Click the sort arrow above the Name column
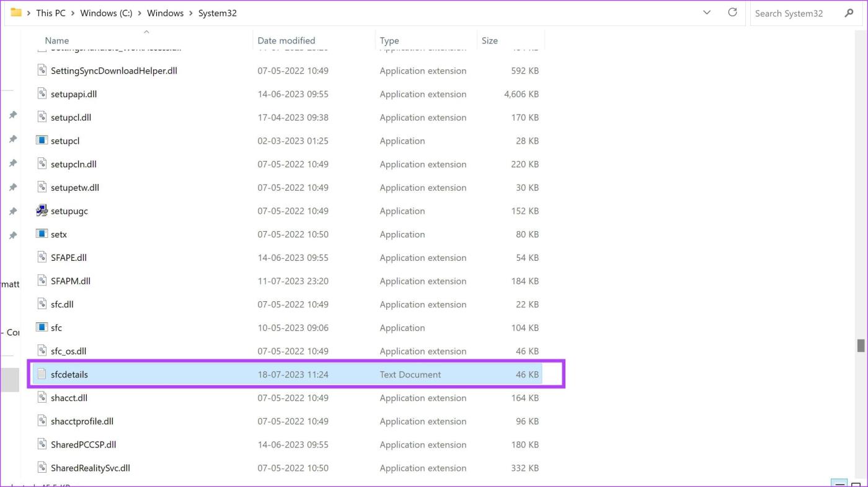This screenshot has width=868, height=487. [x=146, y=32]
